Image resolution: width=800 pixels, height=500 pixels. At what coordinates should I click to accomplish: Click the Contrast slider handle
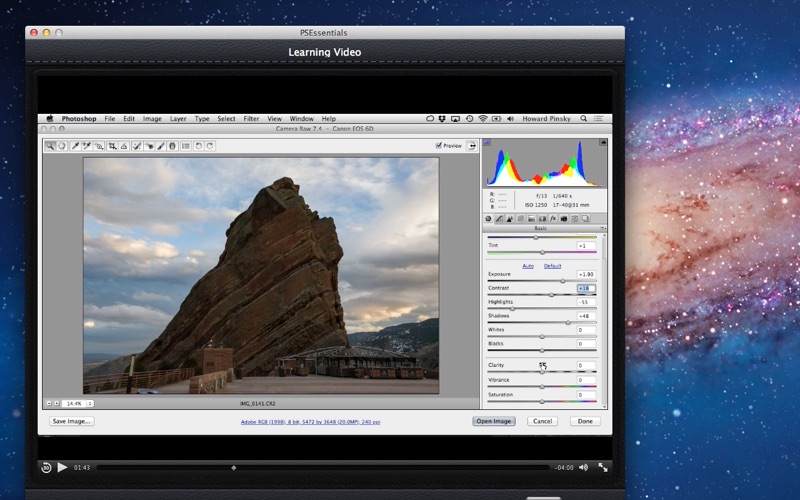(551, 294)
